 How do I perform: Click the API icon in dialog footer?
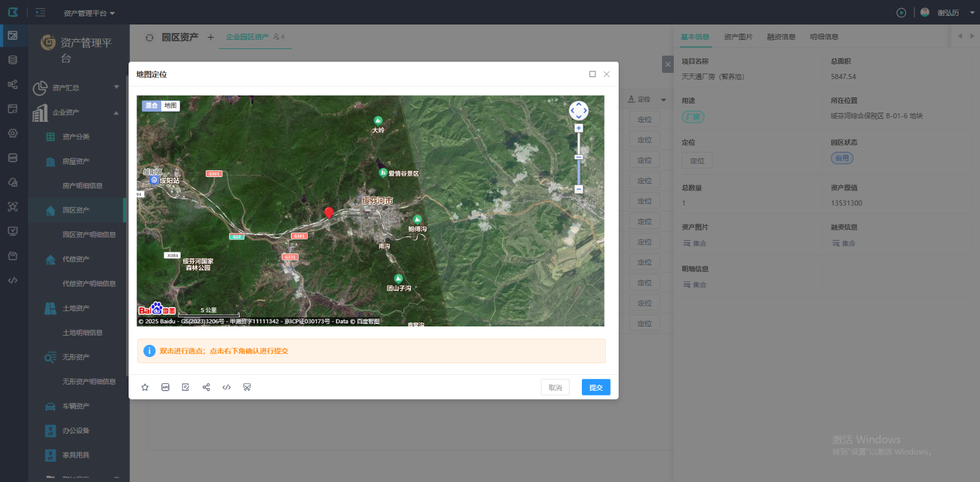click(x=165, y=387)
